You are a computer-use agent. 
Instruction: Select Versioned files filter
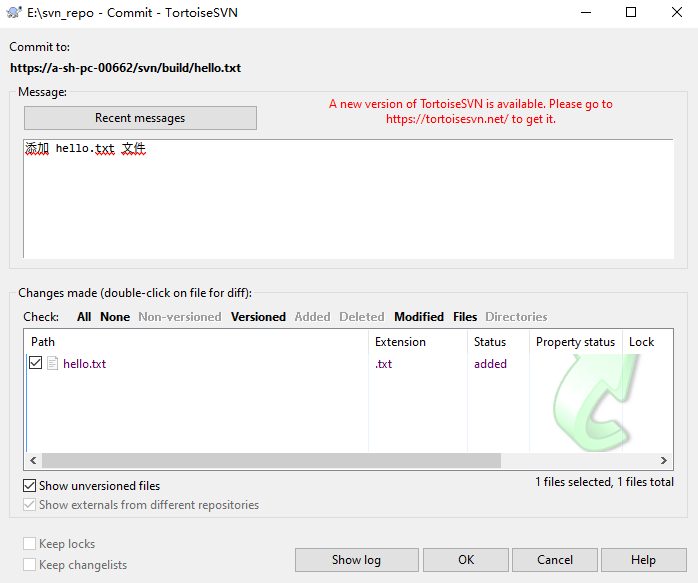coord(258,317)
